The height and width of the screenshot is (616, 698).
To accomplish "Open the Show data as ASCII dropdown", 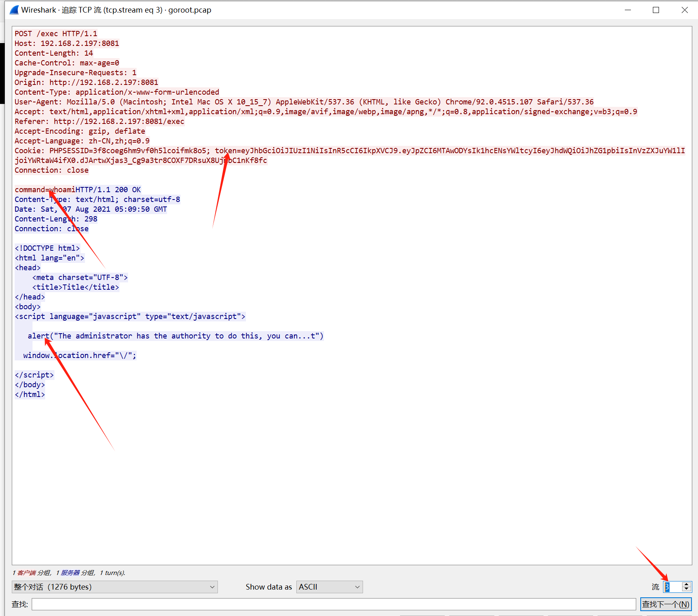I will click(329, 587).
